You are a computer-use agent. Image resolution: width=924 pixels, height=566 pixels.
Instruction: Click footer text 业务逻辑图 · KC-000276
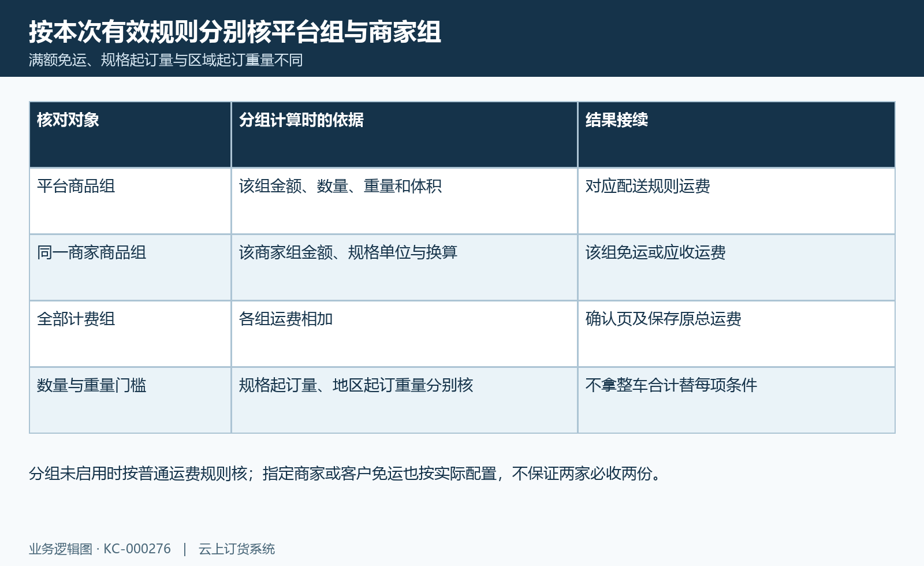point(100,549)
